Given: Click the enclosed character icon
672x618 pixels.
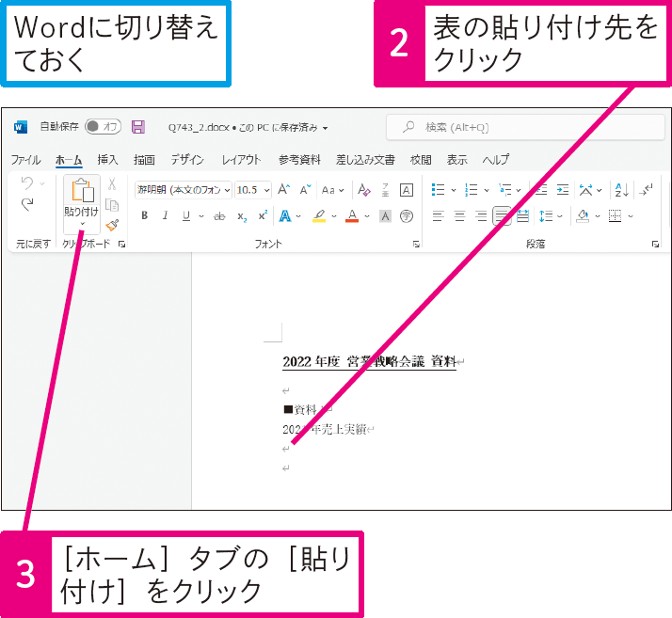Looking at the screenshot, I should coord(407,216).
